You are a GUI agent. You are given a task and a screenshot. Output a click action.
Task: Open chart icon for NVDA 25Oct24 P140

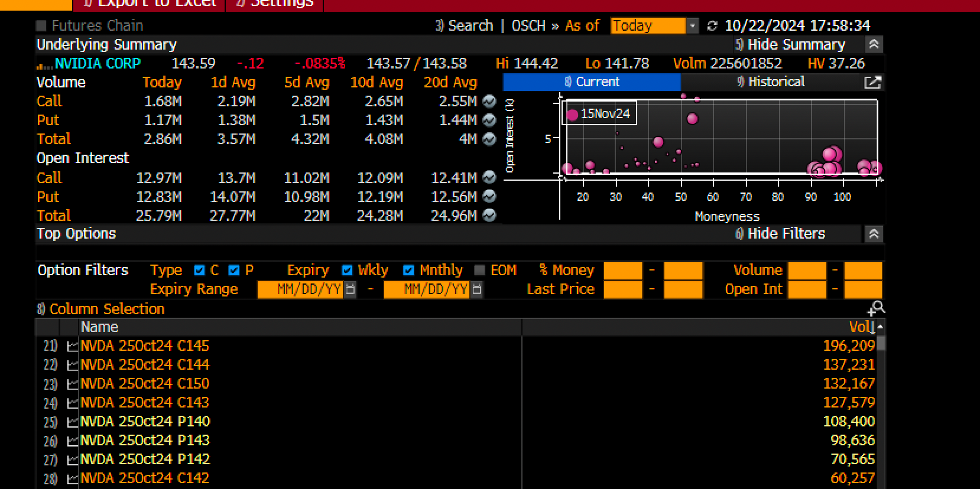click(x=73, y=422)
